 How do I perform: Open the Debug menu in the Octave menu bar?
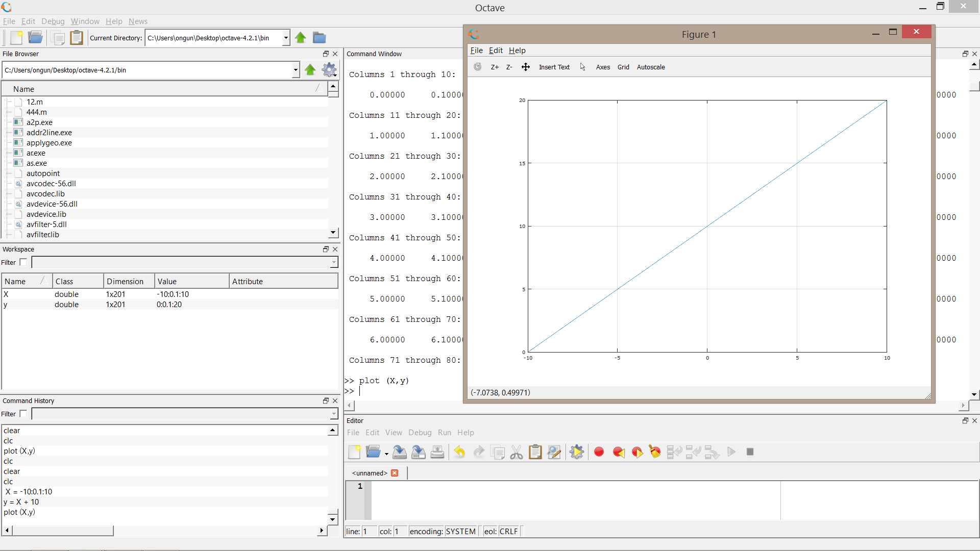[x=53, y=21]
